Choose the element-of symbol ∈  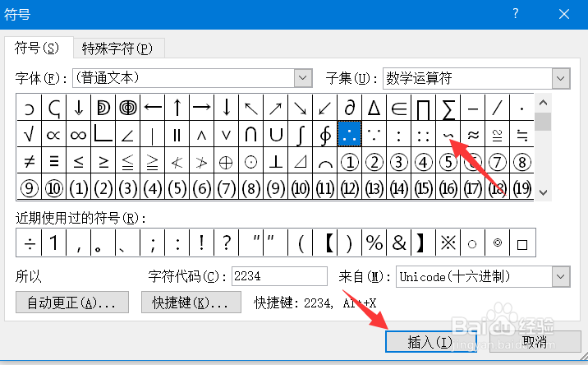398,108
